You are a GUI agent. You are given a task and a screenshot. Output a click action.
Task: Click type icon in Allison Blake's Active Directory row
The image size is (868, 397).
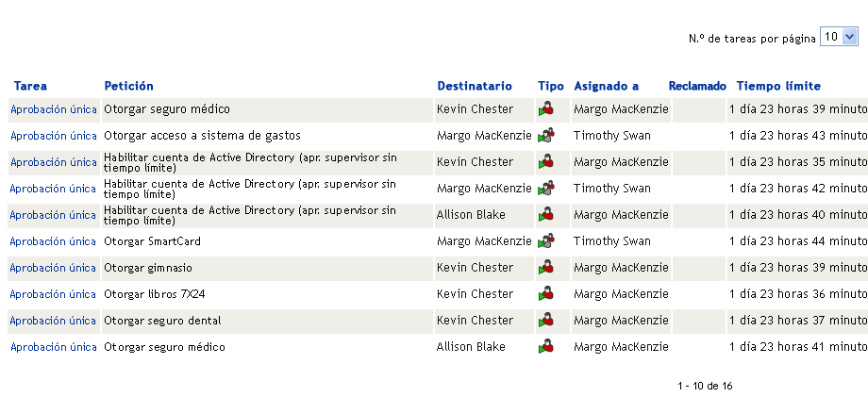tap(545, 215)
